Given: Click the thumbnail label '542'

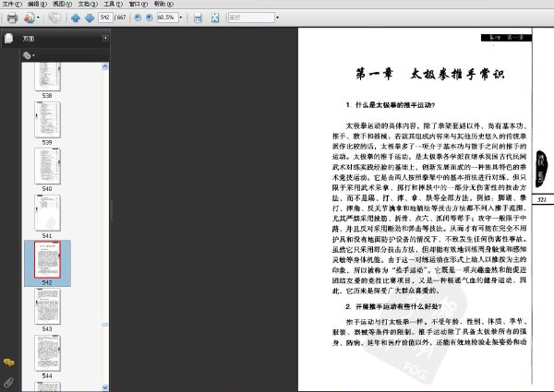Looking at the screenshot, I should click(47, 282).
